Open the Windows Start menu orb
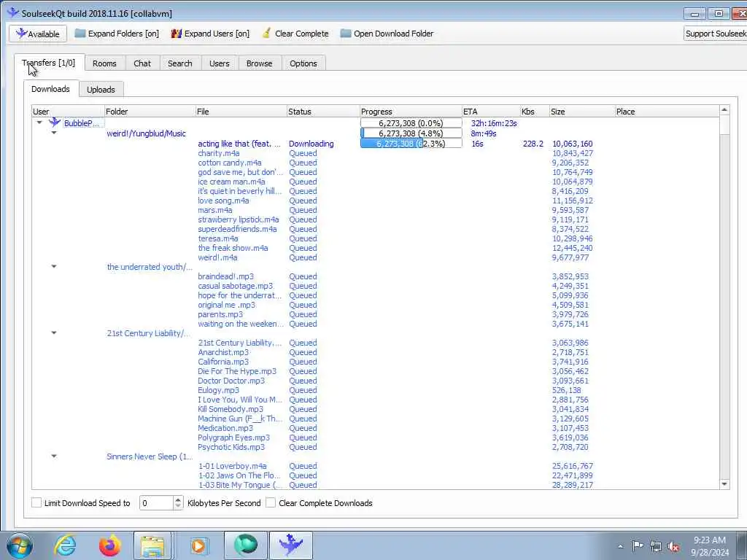This screenshot has height=560, width=747. point(20,545)
